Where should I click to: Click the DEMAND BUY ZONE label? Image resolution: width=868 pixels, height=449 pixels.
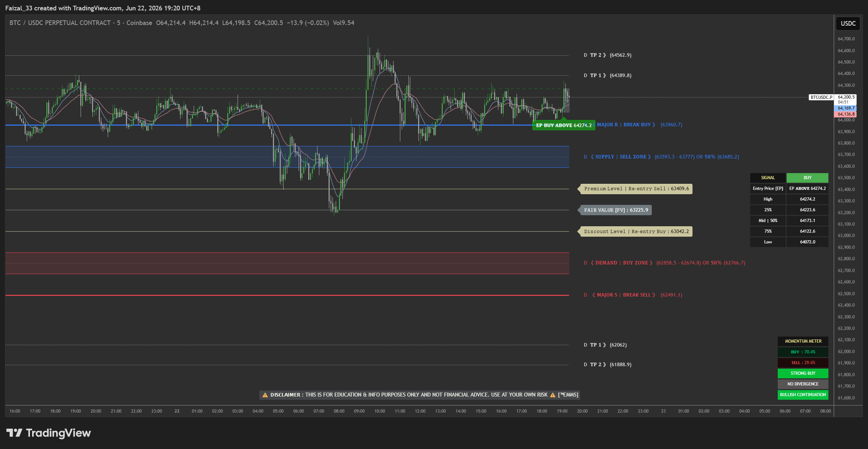coord(665,263)
